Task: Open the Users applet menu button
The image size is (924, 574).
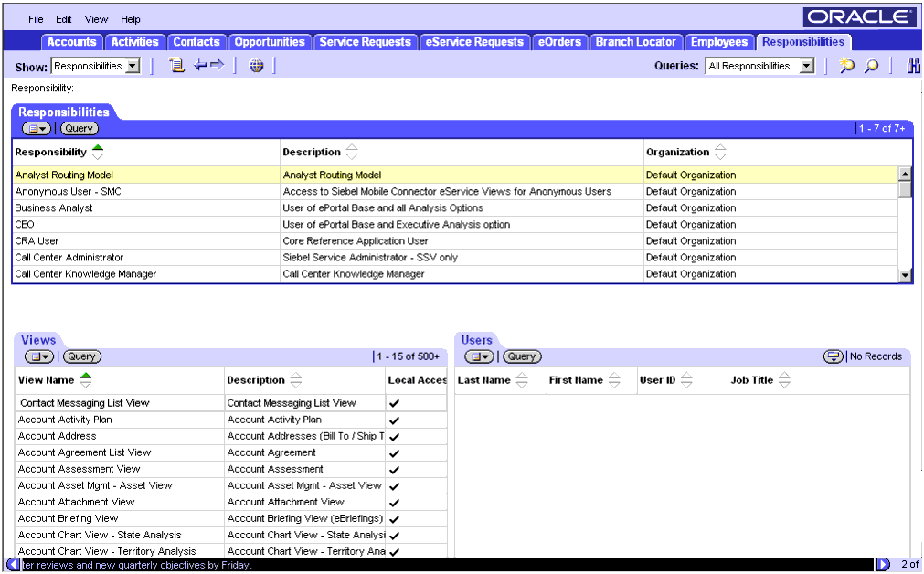Action: [x=479, y=356]
